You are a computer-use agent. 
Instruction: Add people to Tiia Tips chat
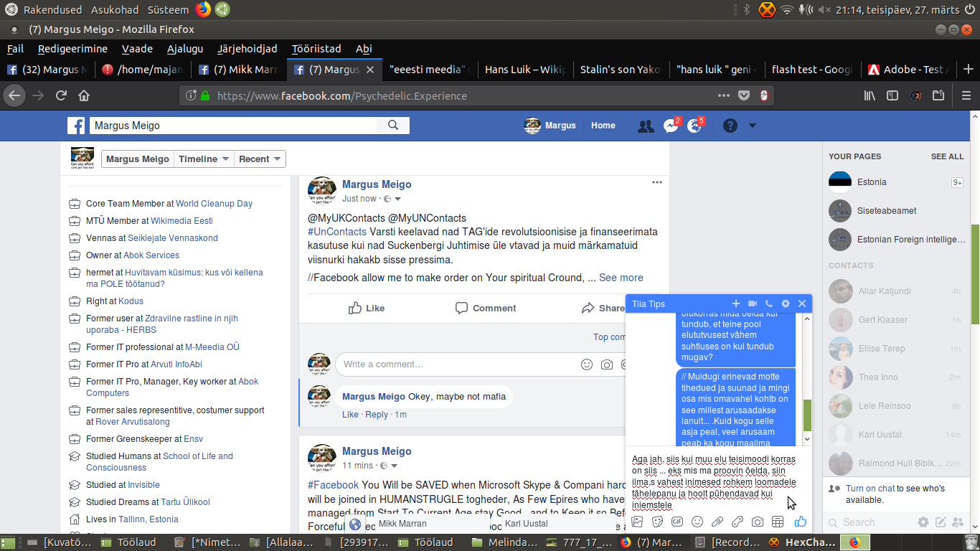tap(735, 304)
